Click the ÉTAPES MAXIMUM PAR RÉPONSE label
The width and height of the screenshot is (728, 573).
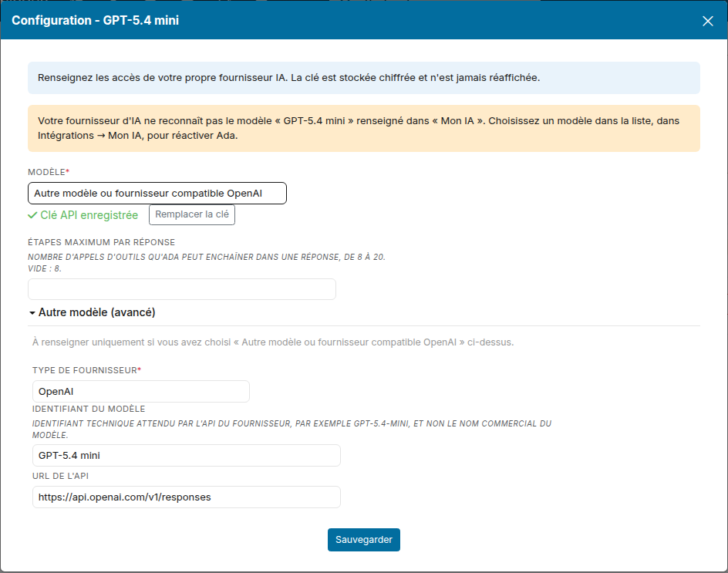pos(101,242)
